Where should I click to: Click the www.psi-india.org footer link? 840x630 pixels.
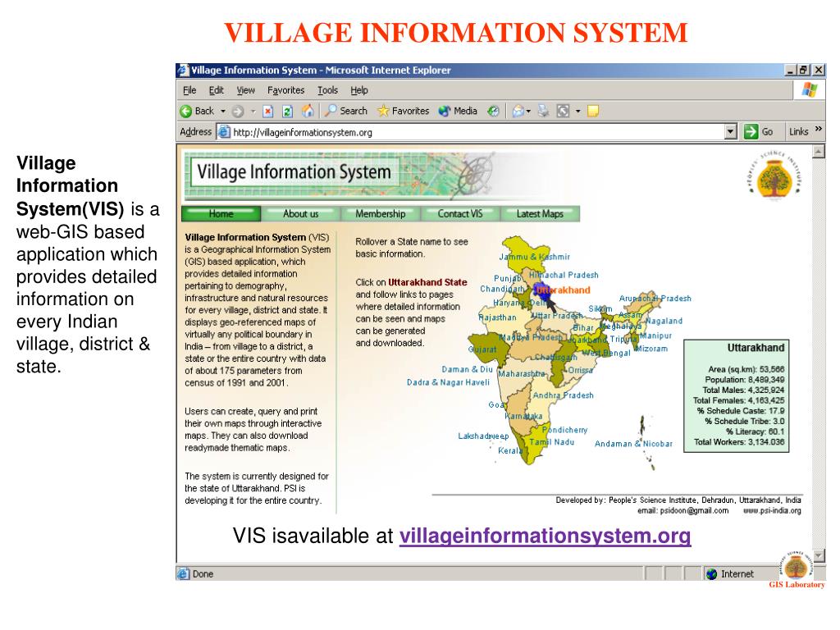772,510
